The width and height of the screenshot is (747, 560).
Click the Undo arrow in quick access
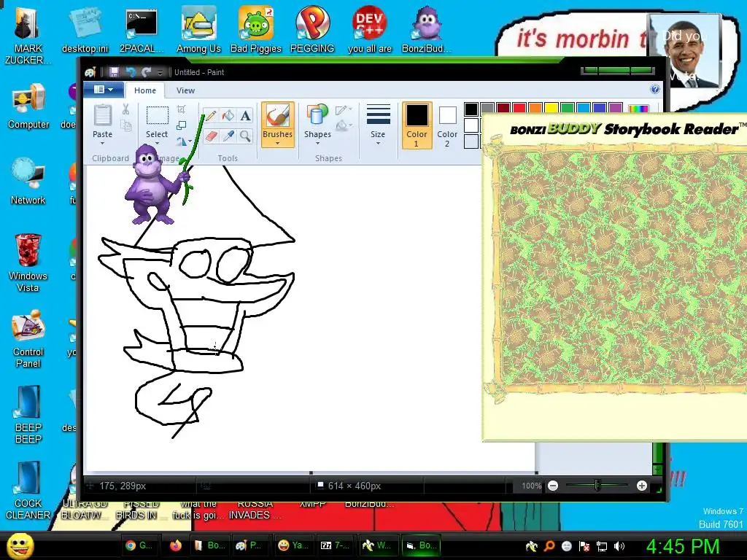(130, 72)
